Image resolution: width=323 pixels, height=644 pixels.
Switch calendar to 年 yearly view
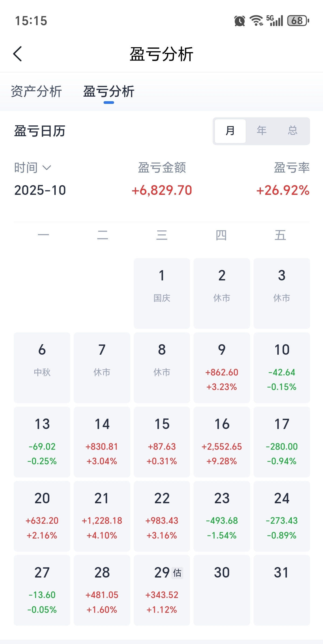point(261,131)
